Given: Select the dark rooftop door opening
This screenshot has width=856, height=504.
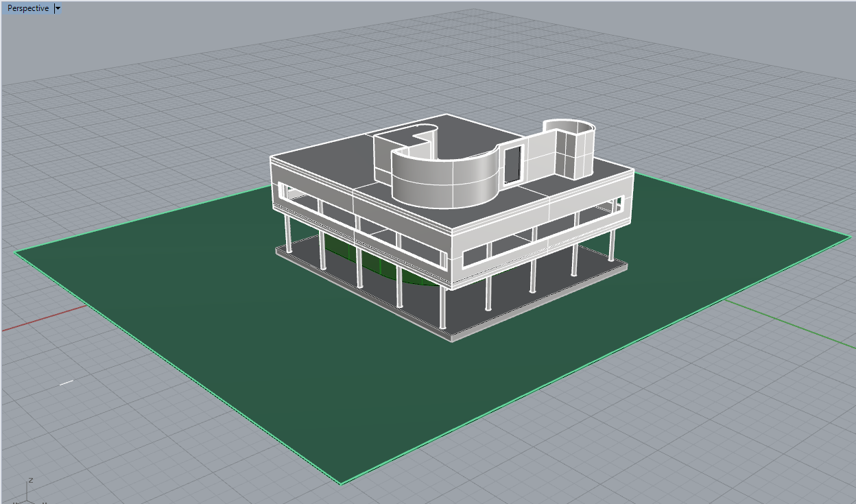Looking at the screenshot, I should point(512,165).
